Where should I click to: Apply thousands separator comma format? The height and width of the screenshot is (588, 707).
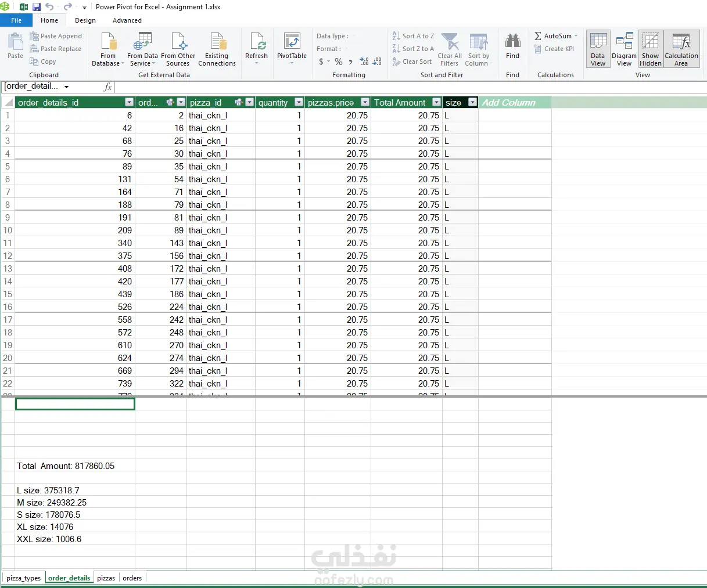click(x=350, y=62)
